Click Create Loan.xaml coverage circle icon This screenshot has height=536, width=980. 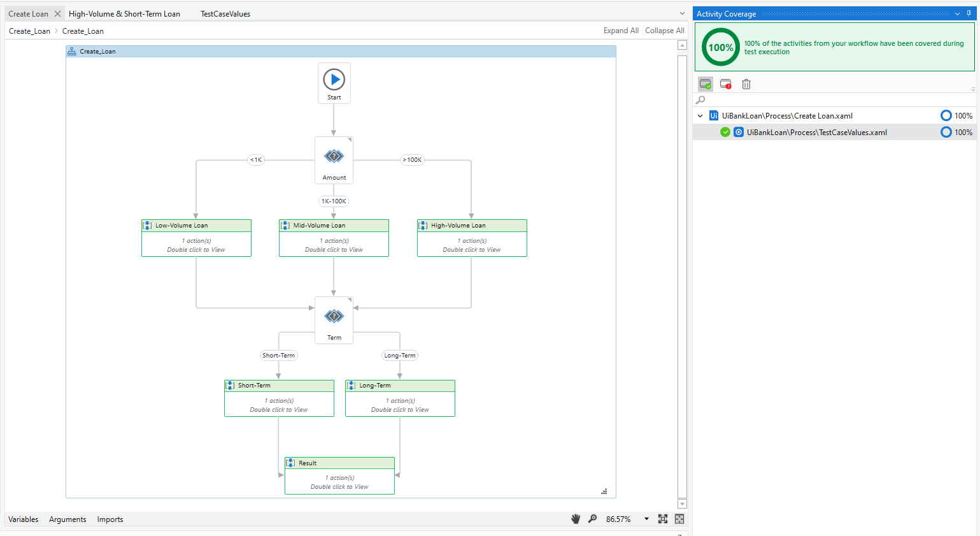click(x=946, y=116)
